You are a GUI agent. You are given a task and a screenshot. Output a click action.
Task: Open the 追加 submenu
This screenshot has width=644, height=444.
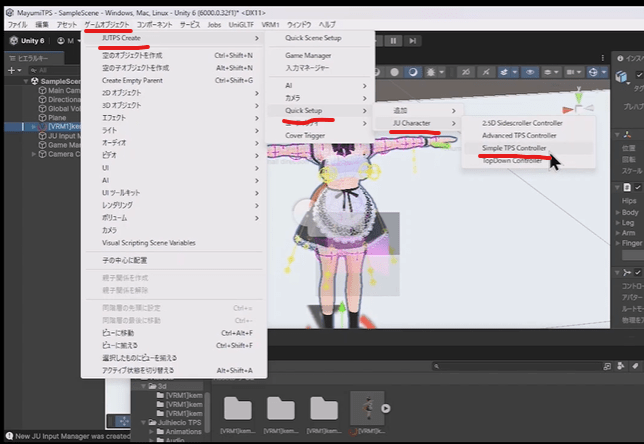click(x=416, y=110)
